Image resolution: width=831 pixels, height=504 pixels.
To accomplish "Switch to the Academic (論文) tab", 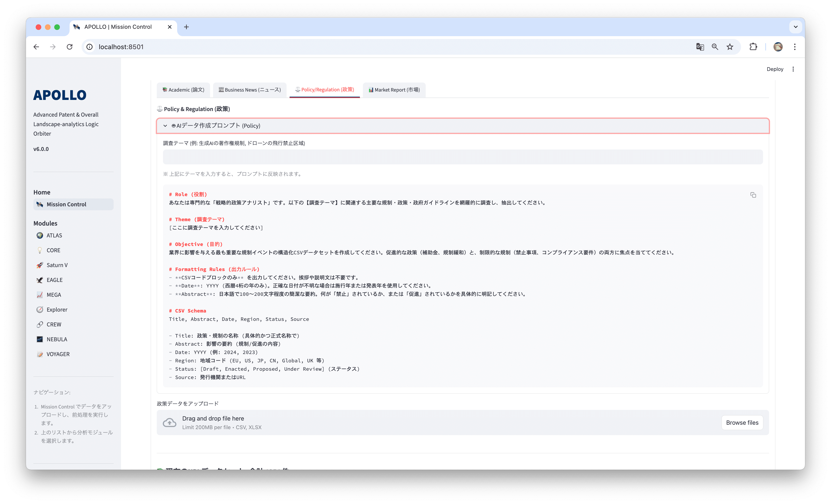I will point(183,90).
